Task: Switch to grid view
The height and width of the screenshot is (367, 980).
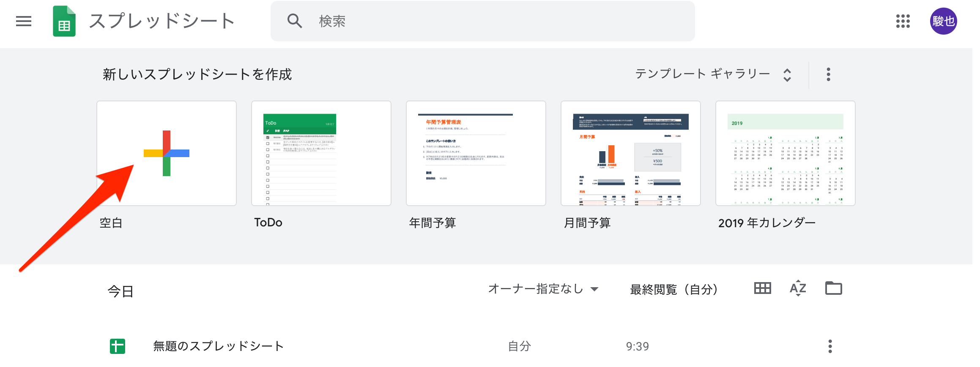Action: [762, 288]
